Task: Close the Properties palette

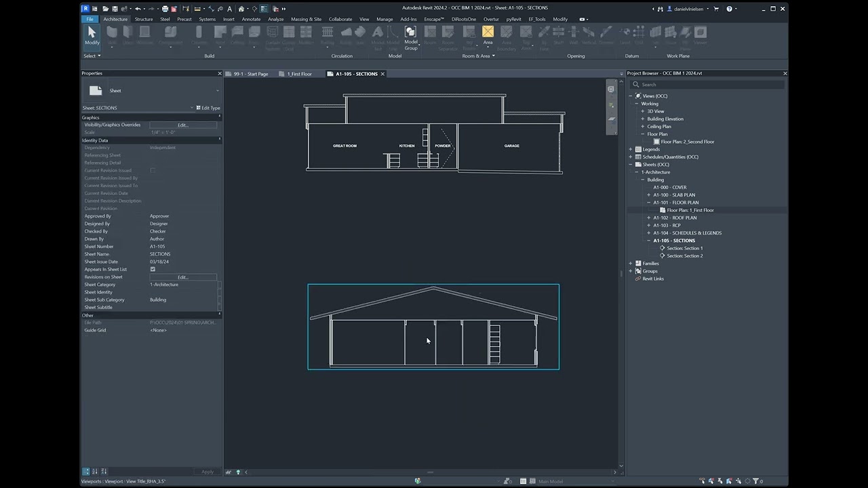Action: (220, 73)
